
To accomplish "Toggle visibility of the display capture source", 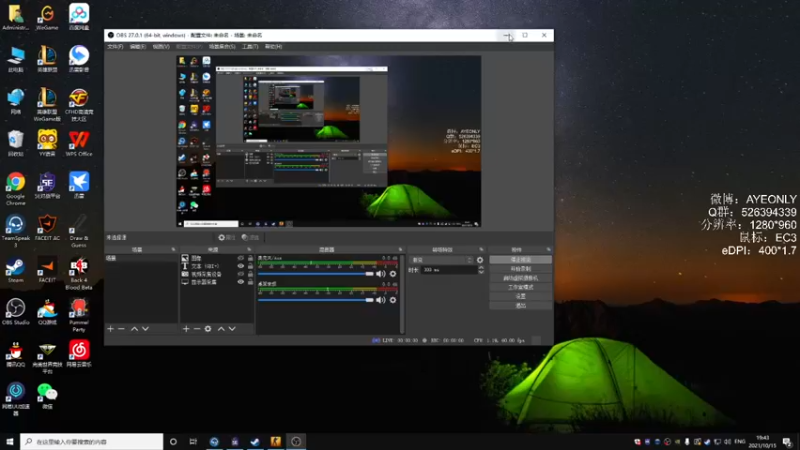I will click(240, 282).
